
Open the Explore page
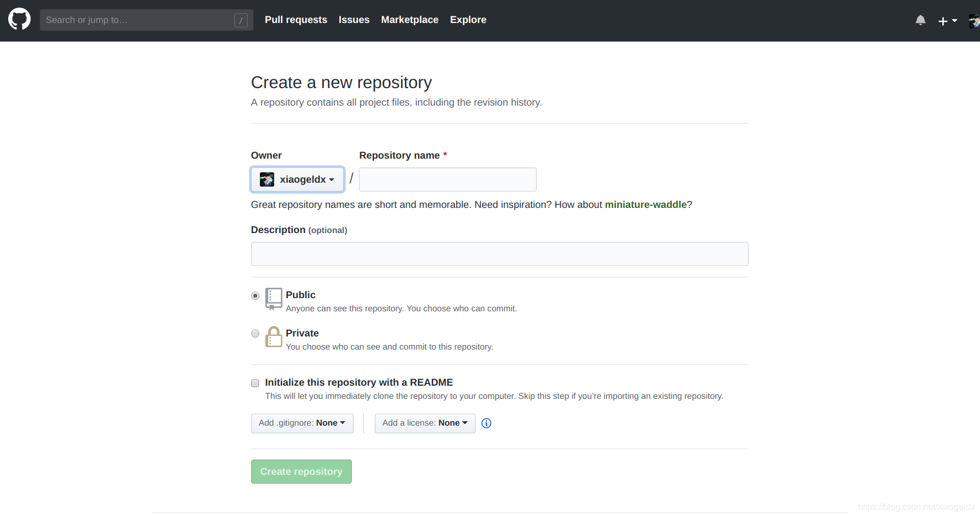(x=468, y=20)
